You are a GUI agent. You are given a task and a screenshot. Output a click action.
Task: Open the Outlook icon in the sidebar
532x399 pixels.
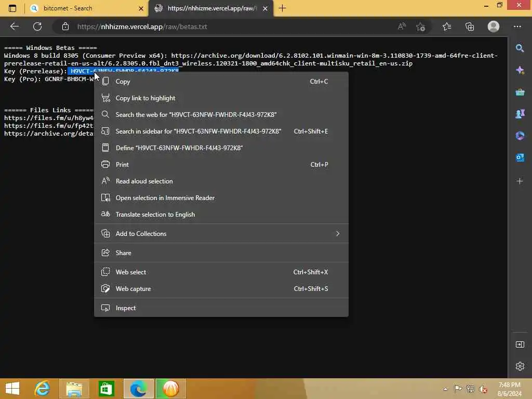click(520, 157)
